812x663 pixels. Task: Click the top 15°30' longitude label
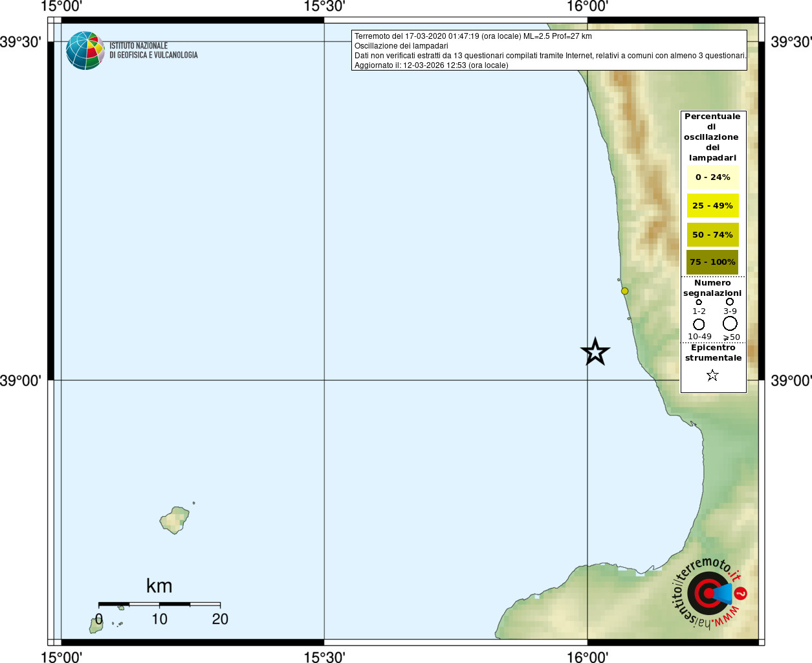tap(324, 6)
